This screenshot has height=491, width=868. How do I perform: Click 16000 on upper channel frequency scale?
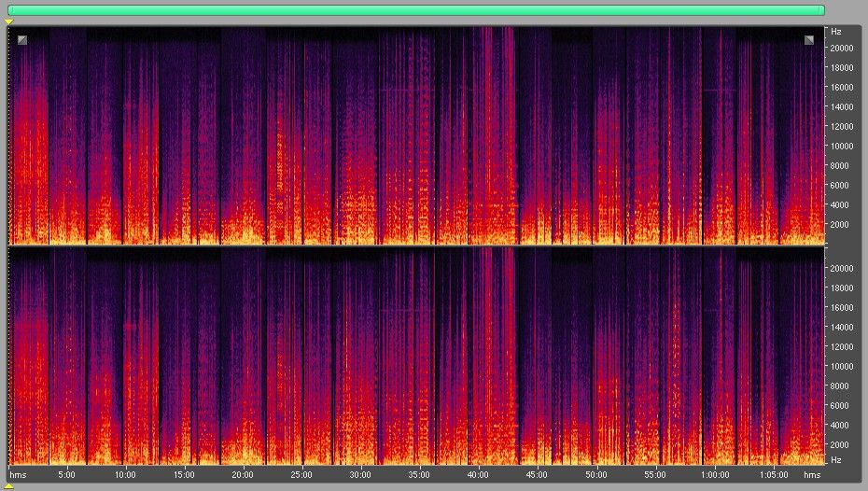[841, 88]
